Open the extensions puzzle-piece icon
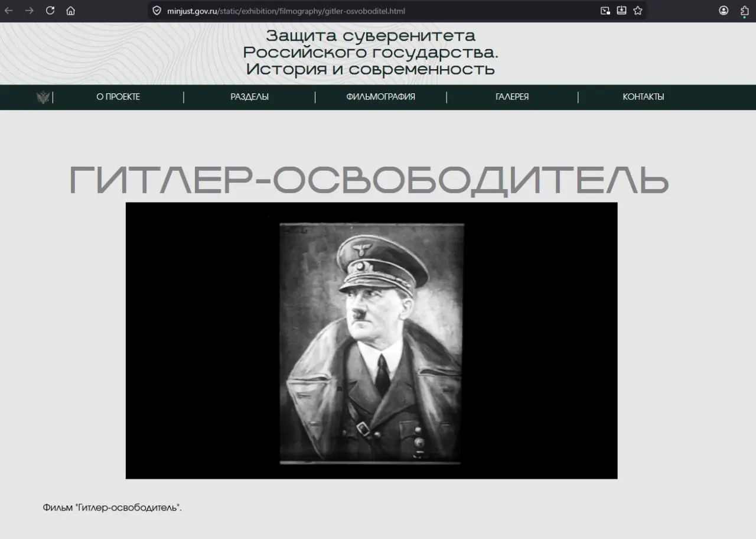This screenshot has height=539, width=756. pos(744,11)
